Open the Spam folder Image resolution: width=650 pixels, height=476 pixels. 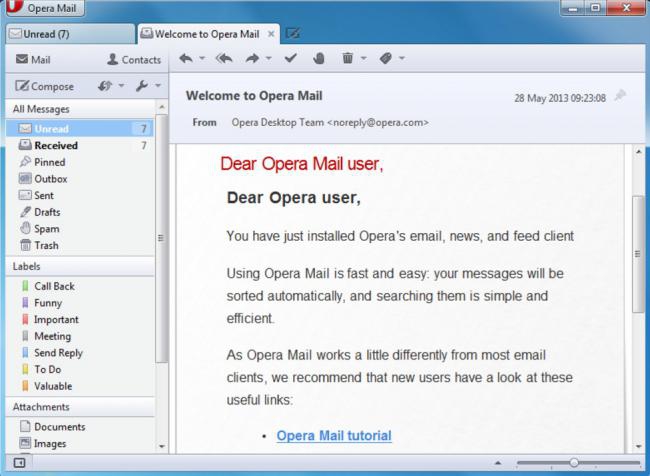(x=80, y=228)
